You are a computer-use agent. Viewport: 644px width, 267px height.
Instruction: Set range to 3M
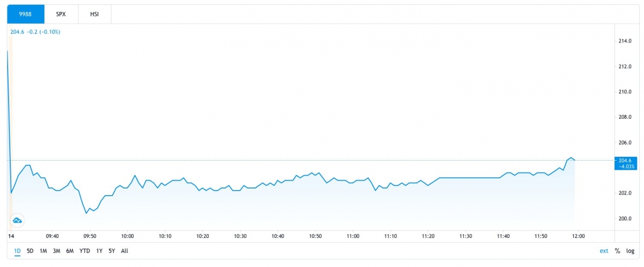[56, 251]
